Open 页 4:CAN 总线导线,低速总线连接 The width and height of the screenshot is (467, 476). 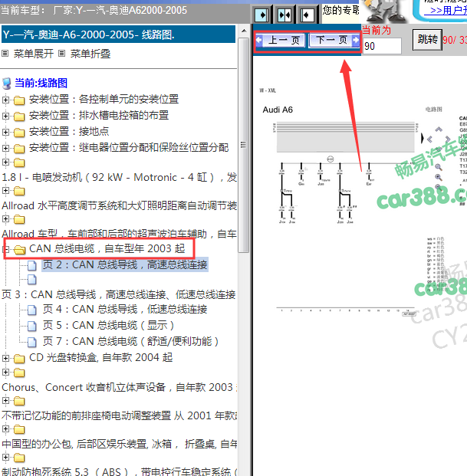pos(125,309)
